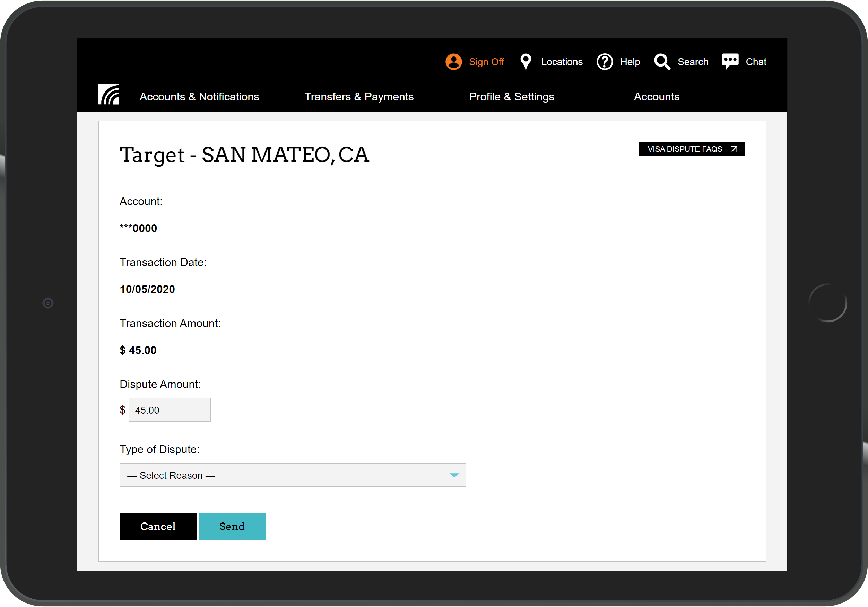
Task: Click the Sign Off link
Action: click(486, 62)
